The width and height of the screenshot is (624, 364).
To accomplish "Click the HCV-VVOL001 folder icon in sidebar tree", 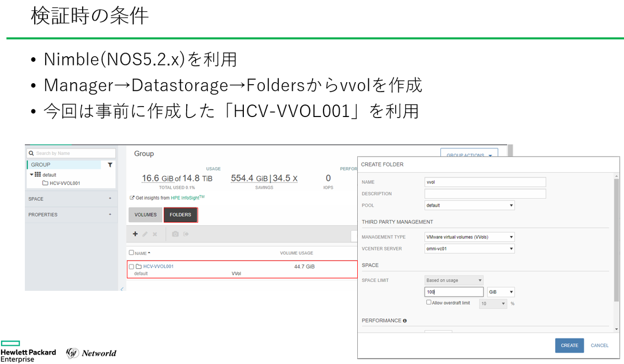I will (x=46, y=183).
